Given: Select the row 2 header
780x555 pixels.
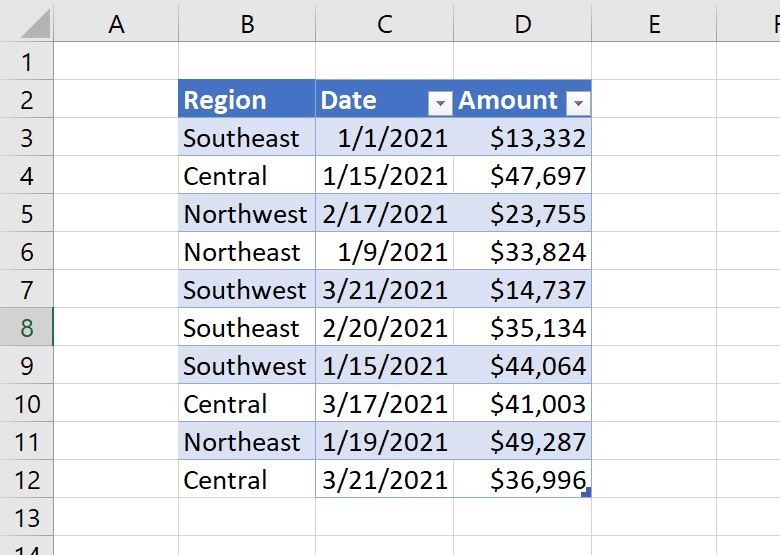Looking at the screenshot, I should (26, 100).
